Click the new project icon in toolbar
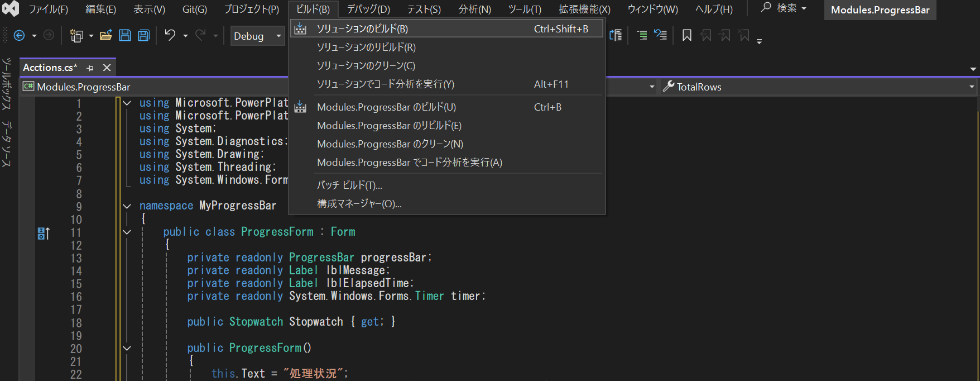Image resolution: width=980 pixels, height=381 pixels. (x=76, y=36)
